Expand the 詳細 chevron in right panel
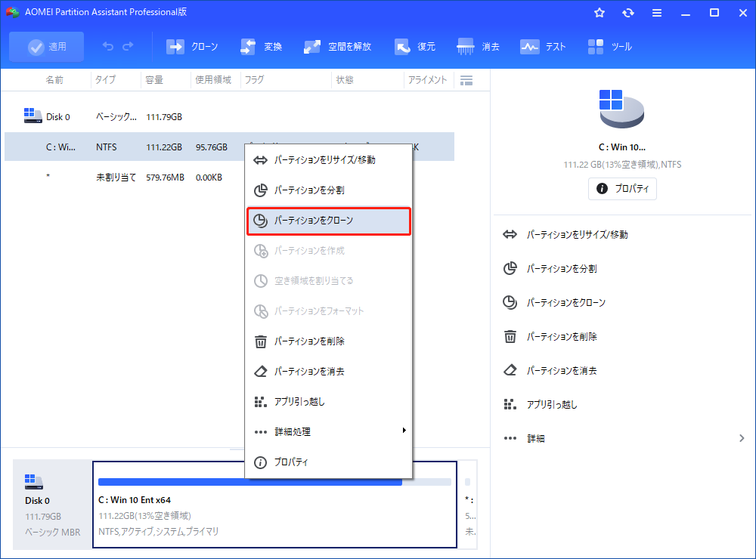 742,439
